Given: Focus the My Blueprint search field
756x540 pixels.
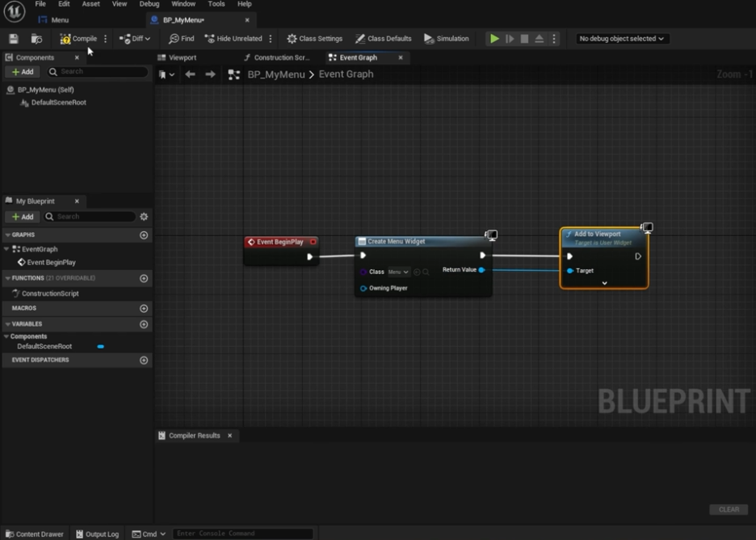Looking at the screenshot, I should [x=90, y=217].
